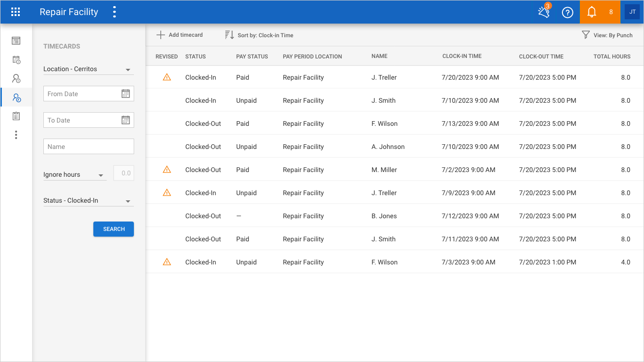Click revised warning icon on 7/9/2023 J. Treller row
Image resolution: width=644 pixels, height=362 pixels.
coord(166,193)
